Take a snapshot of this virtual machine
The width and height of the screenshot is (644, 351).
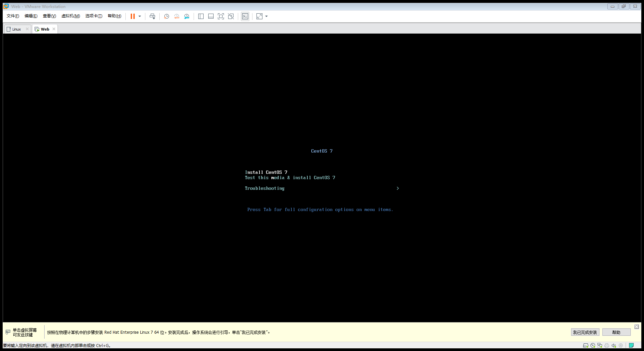point(167,16)
